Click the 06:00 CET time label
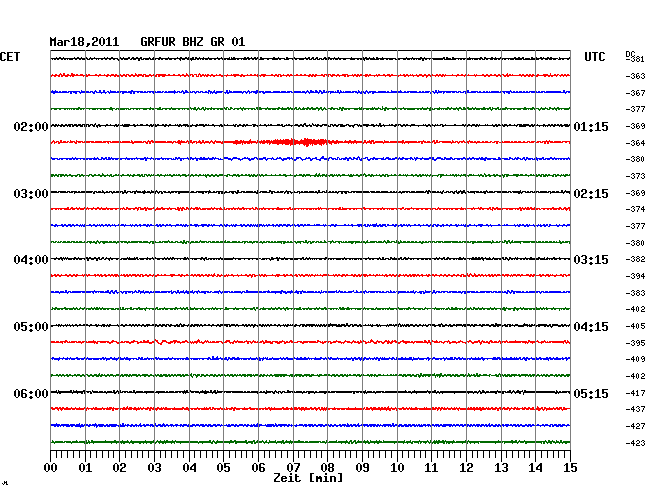Screen dimensions: 650x494 click(31, 393)
